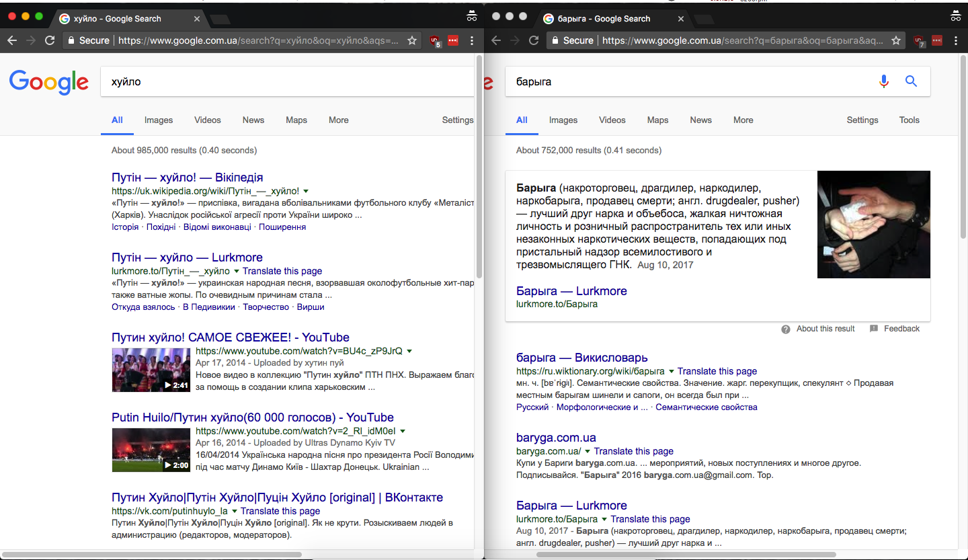The width and height of the screenshot is (968, 560).
Task: Reload the хуйло search page
Action: 50,40
